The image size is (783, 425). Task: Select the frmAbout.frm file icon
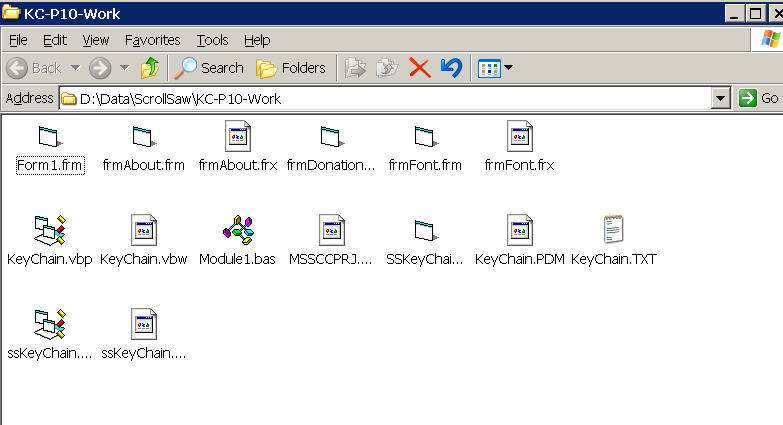point(144,136)
